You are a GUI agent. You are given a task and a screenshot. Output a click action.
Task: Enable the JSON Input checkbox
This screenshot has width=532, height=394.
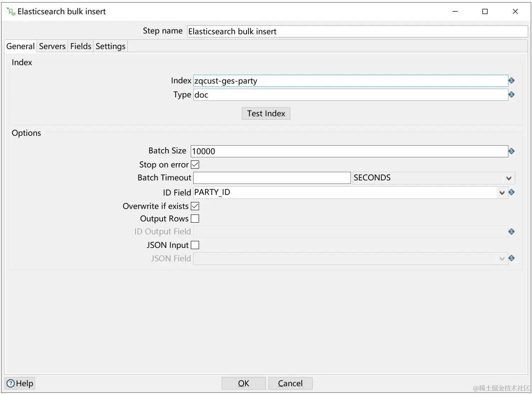(x=195, y=245)
